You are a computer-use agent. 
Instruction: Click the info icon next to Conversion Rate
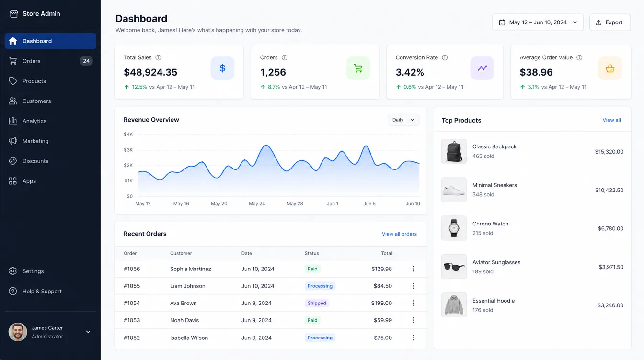pyautogui.click(x=445, y=57)
